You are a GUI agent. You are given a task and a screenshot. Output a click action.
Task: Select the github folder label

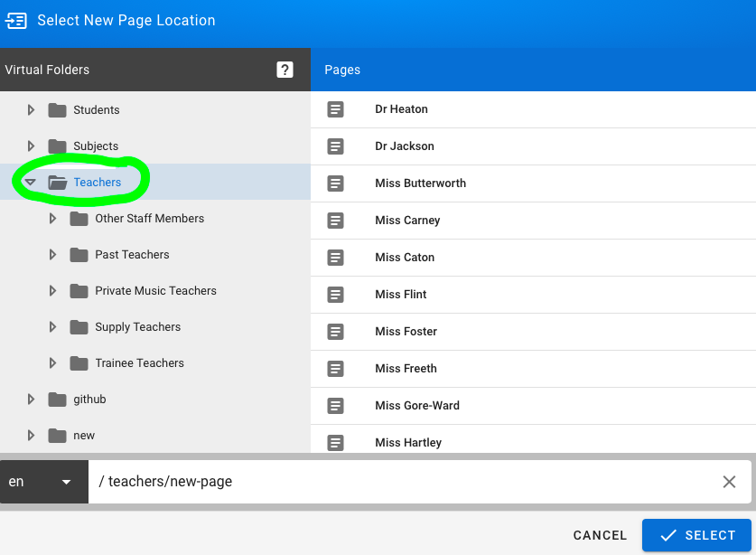(x=89, y=400)
